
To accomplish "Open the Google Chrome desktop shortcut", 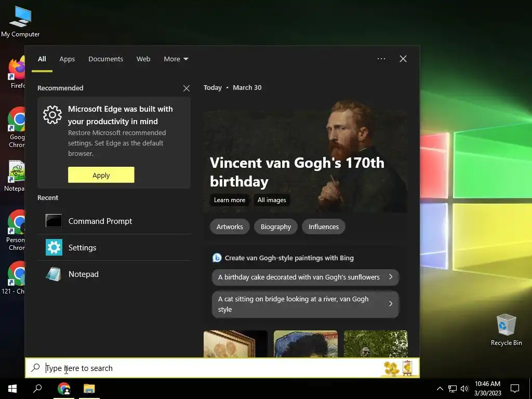I will point(17,128).
